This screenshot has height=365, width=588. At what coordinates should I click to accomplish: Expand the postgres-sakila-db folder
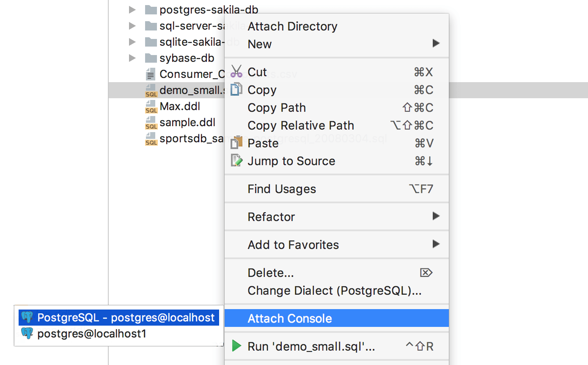132,9
